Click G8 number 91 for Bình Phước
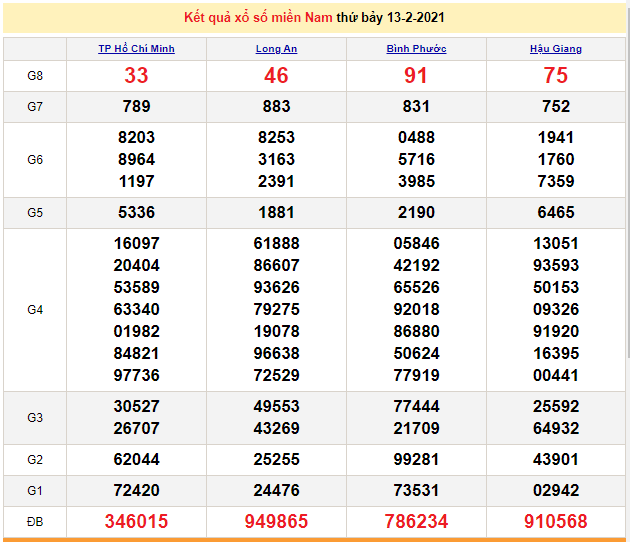Image resolution: width=630 pixels, height=542 pixels. pos(416,76)
